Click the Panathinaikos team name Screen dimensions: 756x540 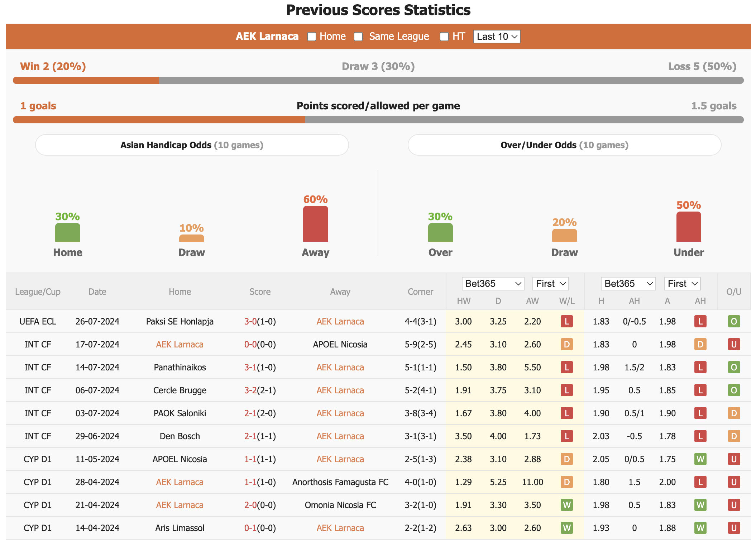pos(180,368)
